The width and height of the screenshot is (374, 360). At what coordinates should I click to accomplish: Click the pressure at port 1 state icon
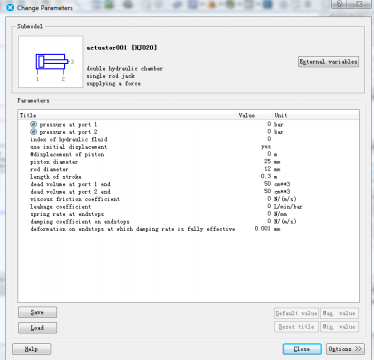(x=33, y=124)
